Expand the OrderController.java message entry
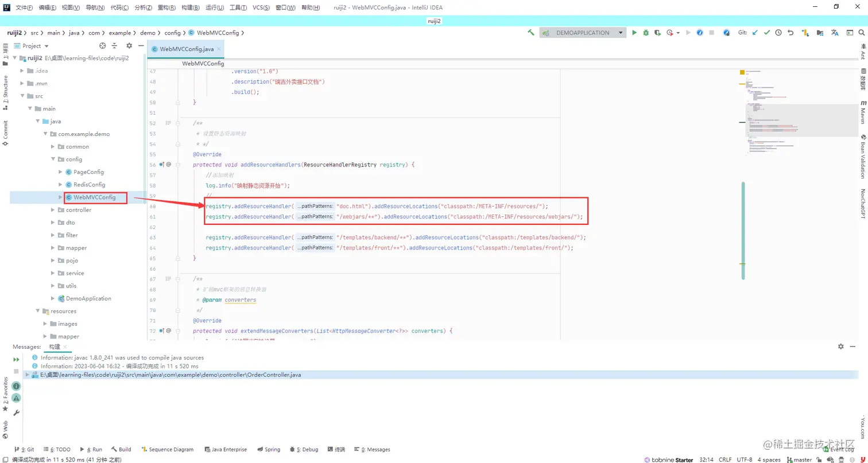This screenshot has height=463, width=868. [x=27, y=375]
